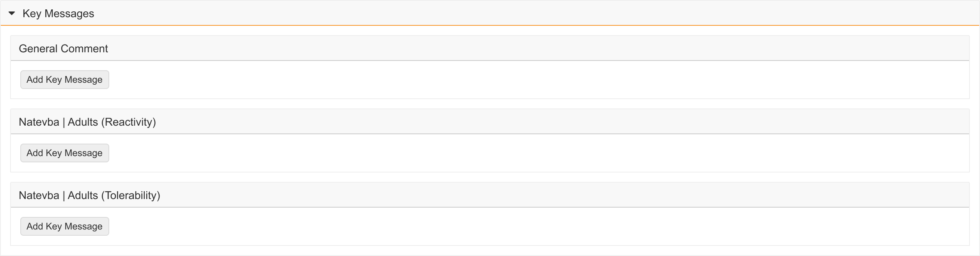Image resolution: width=980 pixels, height=256 pixels.
Task: Click the word "Natevba" in Tolerability heading
Action: click(x=39, y=196)
